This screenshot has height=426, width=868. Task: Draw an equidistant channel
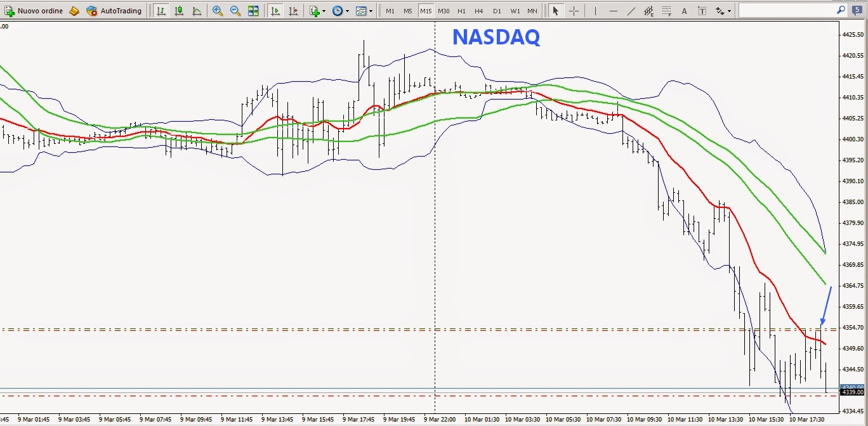pyautogui.click(x=648, y=11)
